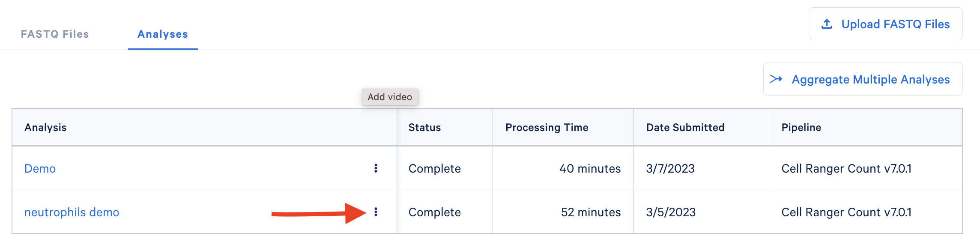Click the Pipeline column header
The image size is (980, 245).
coord(801,128)
